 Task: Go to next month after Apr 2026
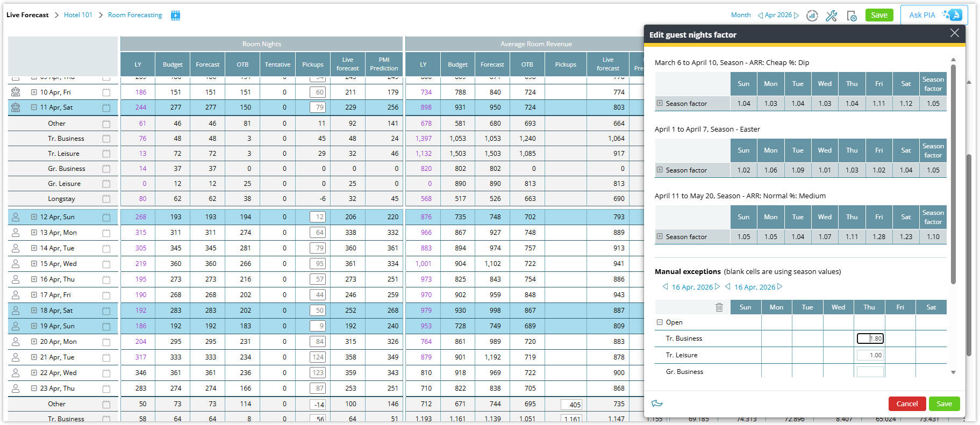[x=797, y=15]
